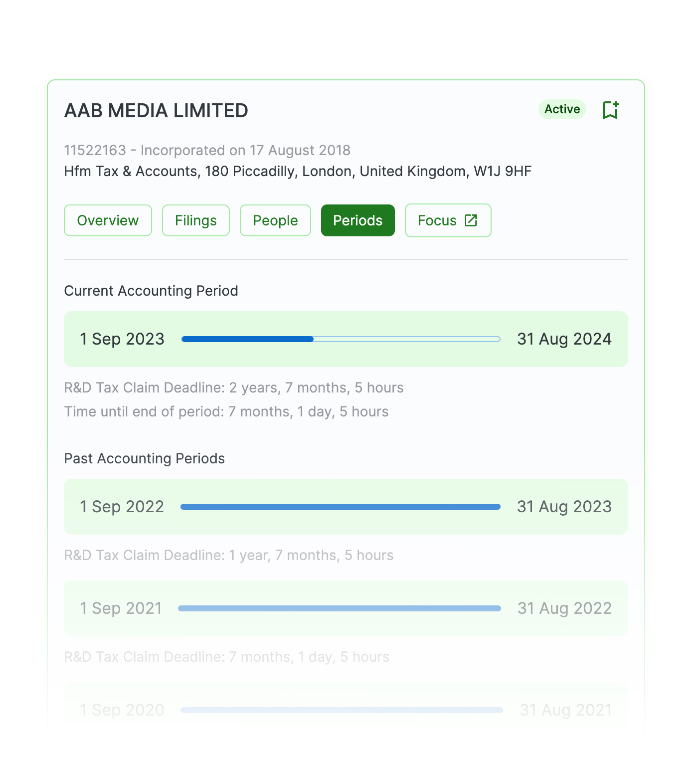Image resolution: width=700 pixels, height=773 pixels.
Task: Click the Hfm Tax & Accounts address line
Action: pos(298,171)
